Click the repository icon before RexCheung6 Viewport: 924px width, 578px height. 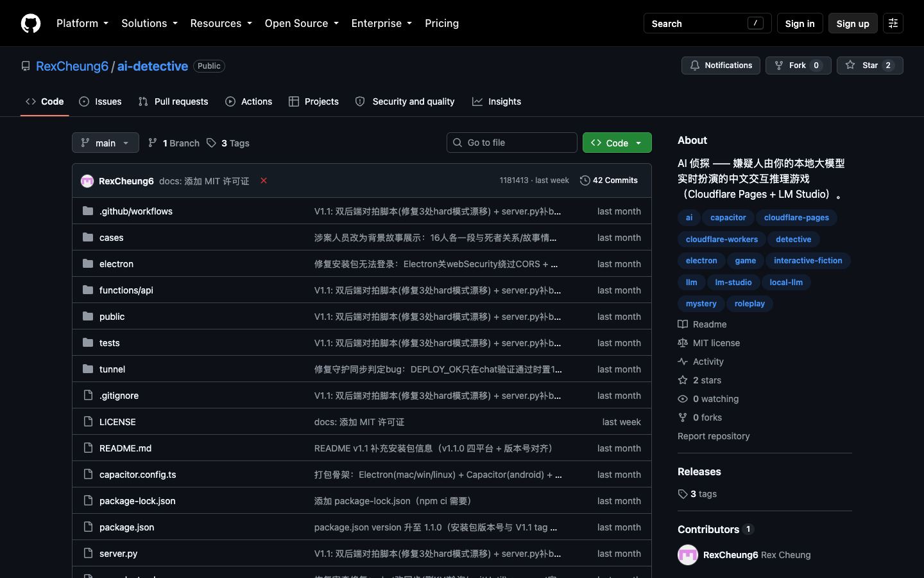click(26, 66)
